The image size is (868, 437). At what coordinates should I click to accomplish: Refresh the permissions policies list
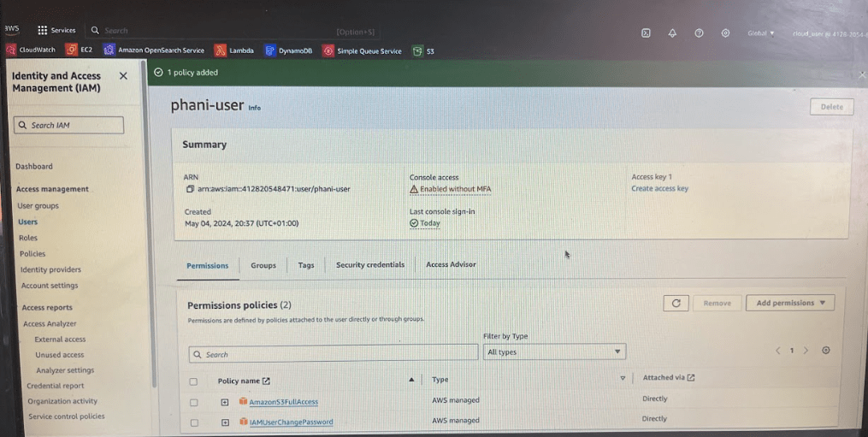coord(676,303)
